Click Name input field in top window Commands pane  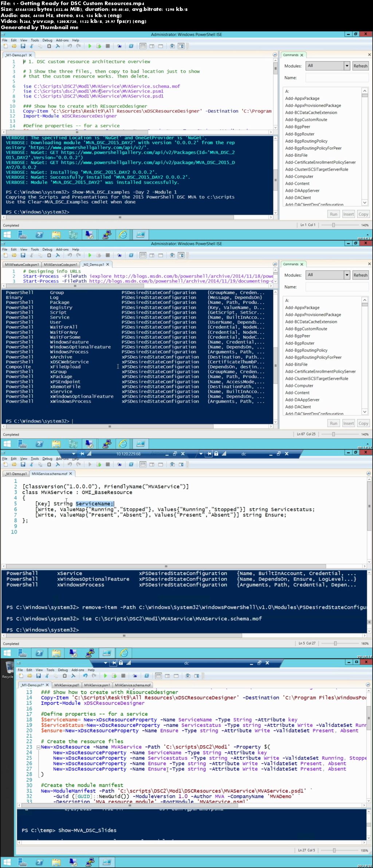click(x=337, y=77)
